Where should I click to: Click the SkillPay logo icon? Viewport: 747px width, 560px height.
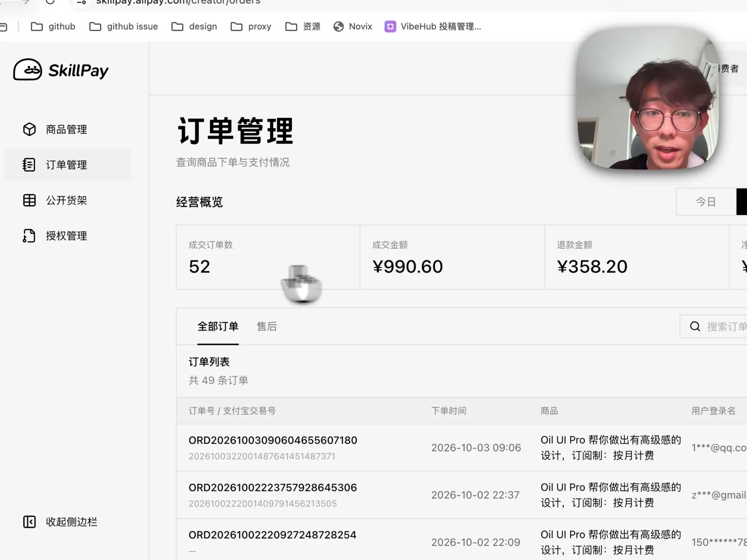tap(28, 70)
